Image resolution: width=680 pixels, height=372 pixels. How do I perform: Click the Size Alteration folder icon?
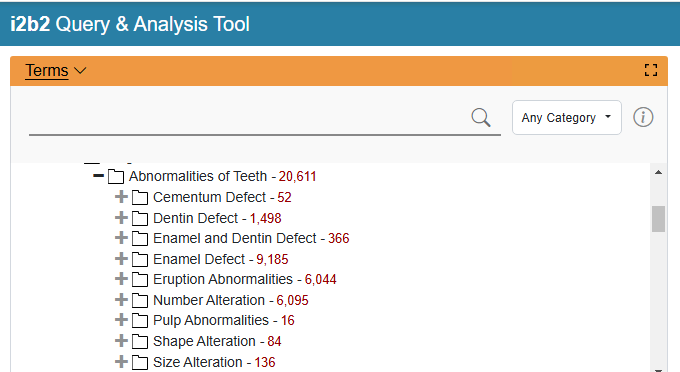tap(140, 362)
